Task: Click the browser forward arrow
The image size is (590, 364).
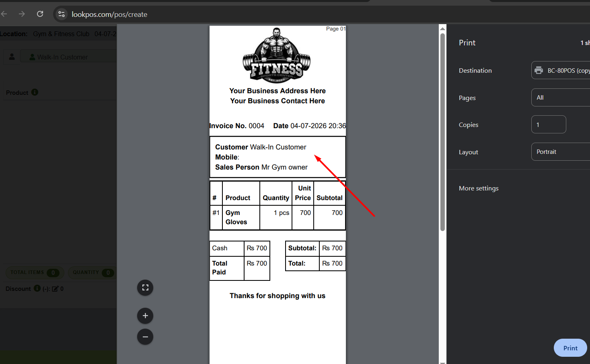Action: [x=22, y=14]
